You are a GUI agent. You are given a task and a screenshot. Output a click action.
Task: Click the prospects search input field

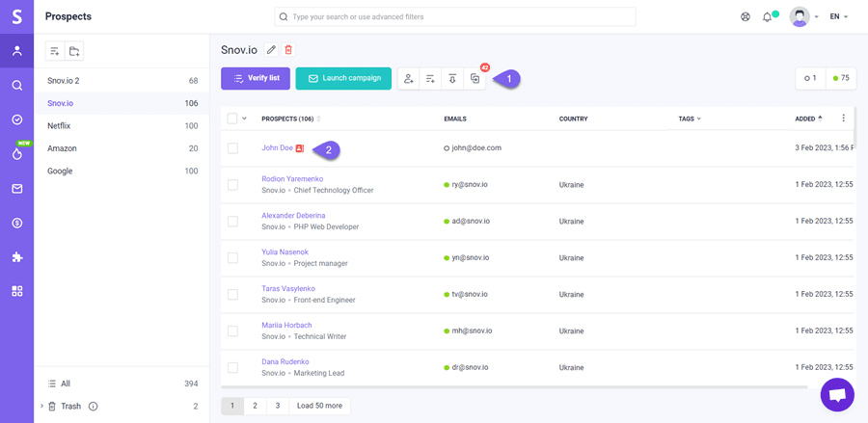[455, 16]
